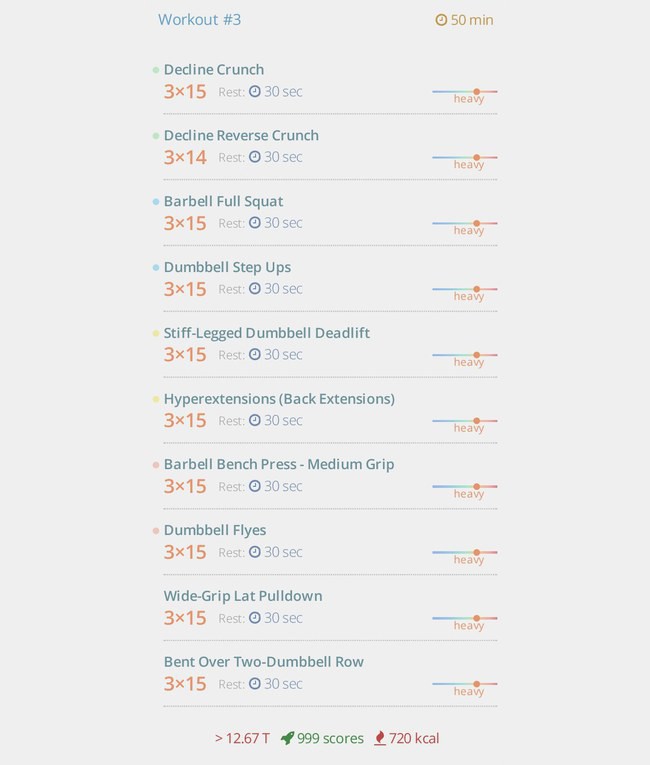Click the clock icon beside 50 min
The image size is (650, 765).
point(441,20)
